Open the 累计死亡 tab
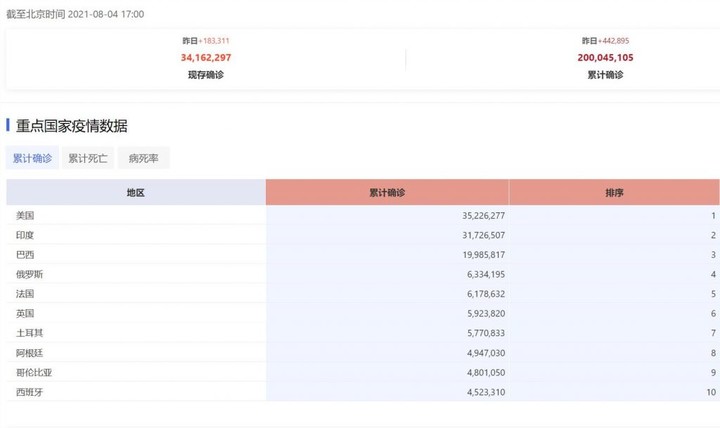 (88, 158)
